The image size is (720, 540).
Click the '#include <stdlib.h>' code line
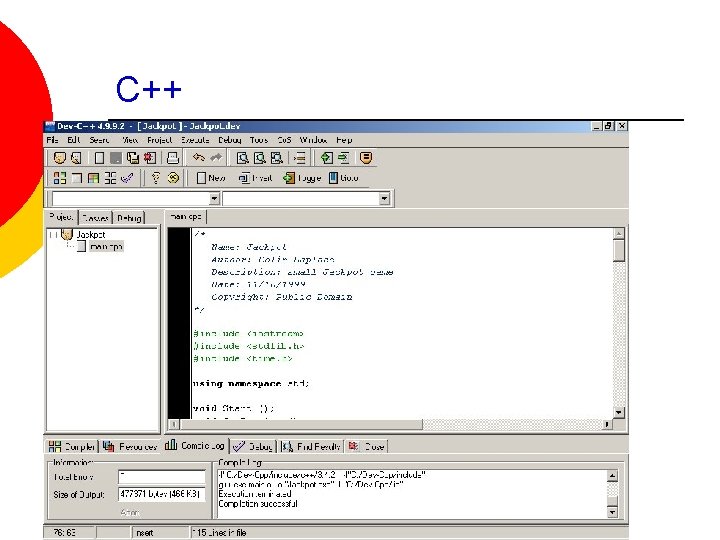248,346
